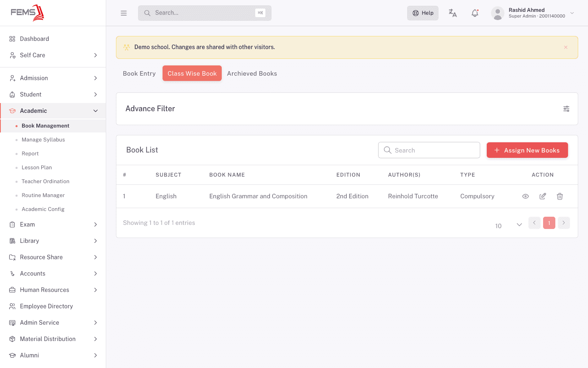Screen dimensions: 588x368
Task: Switch to the Book Entry tab
Action: (139, 74)
